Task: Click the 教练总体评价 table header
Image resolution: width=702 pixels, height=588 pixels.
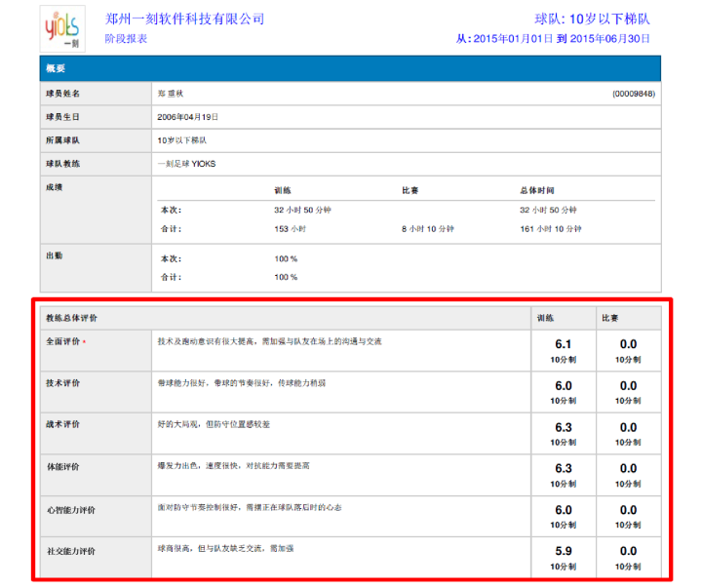Action: [x=71, y=318]
